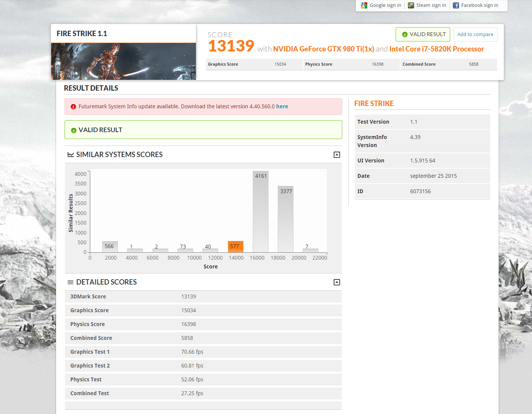The image size is (532, 414).
Task: Click the green VALID RESULT banner
Action: [203, 130]
